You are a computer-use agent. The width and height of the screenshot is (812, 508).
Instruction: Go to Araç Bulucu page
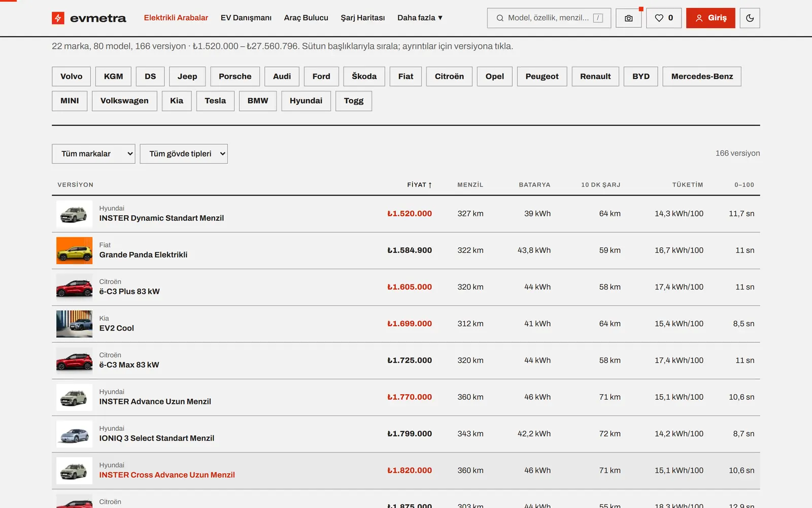point(306,18)
